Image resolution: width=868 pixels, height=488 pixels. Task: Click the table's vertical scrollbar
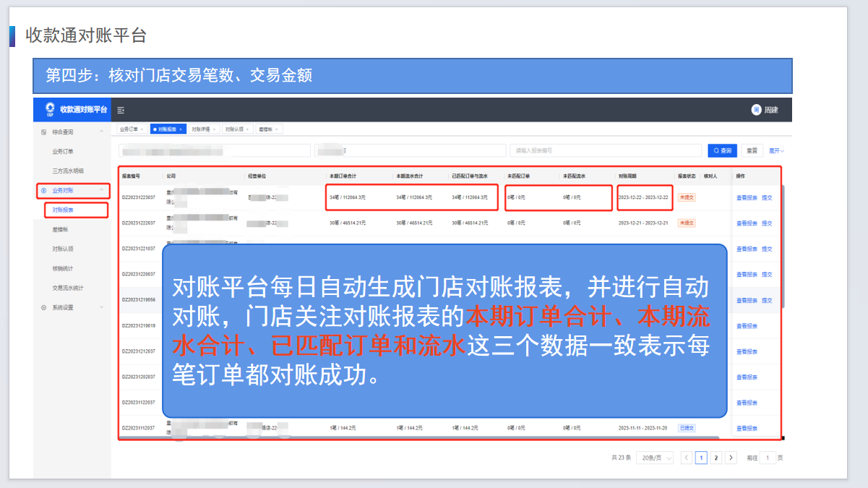pyautogui.click(x=783, y=246)
